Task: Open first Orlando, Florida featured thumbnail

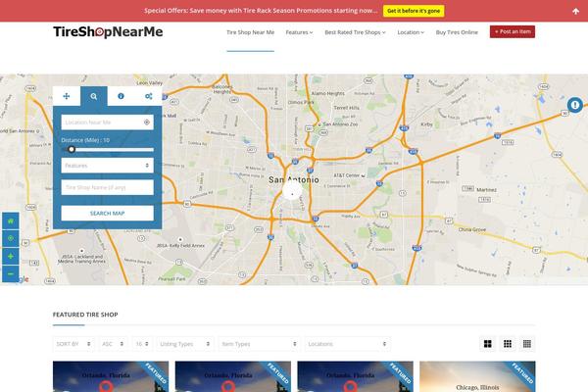Action: pos(111,376)
